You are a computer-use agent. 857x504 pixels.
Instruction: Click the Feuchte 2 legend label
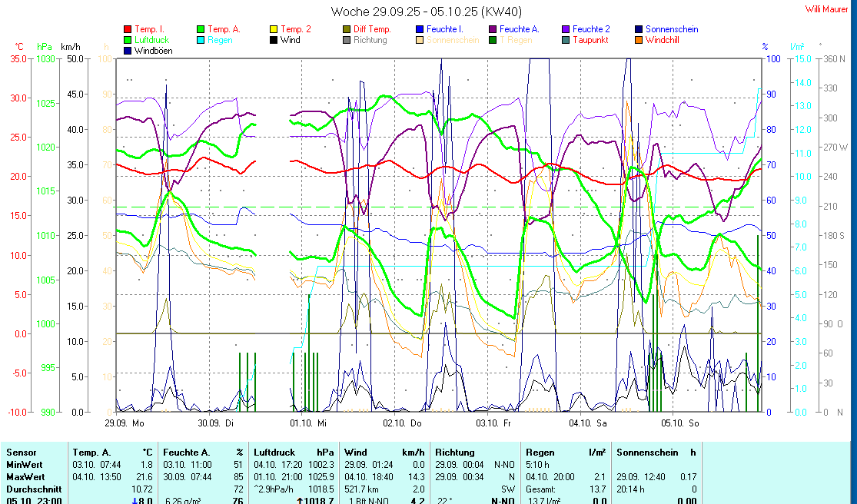tap(590, 29)
